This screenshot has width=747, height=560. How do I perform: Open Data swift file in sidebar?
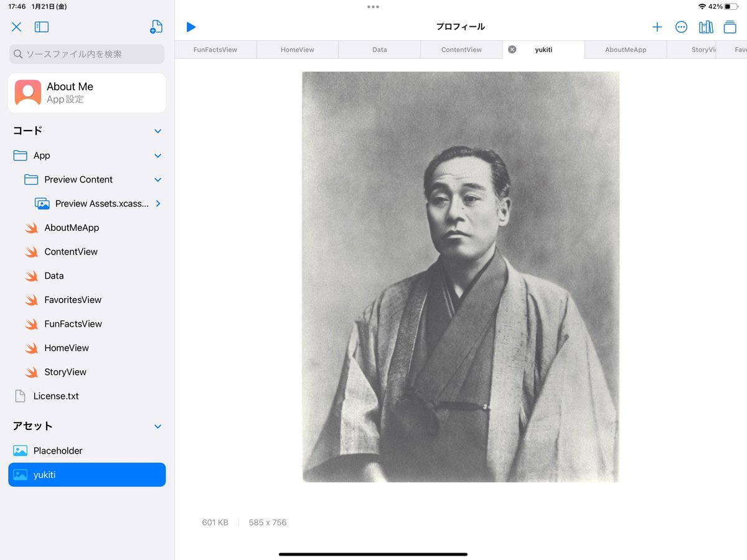click(87, 276)
